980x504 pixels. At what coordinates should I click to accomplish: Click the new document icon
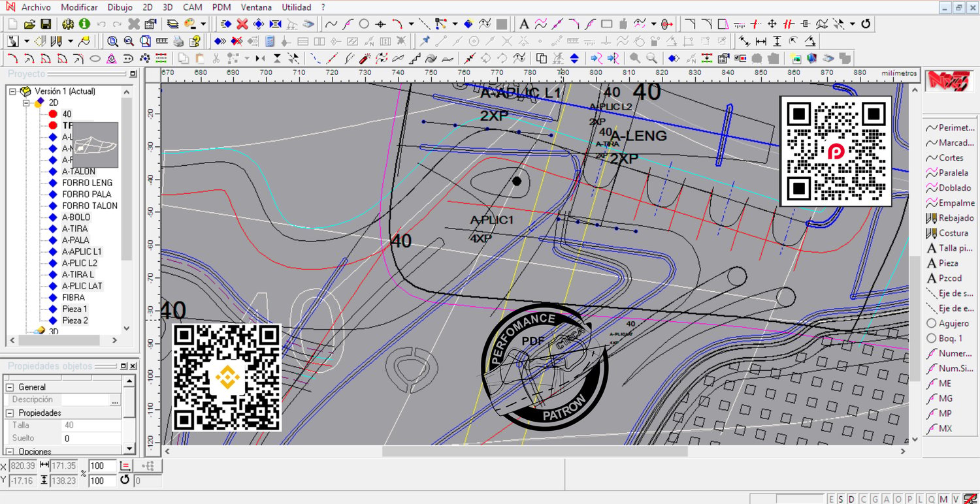tap(13, 24)
